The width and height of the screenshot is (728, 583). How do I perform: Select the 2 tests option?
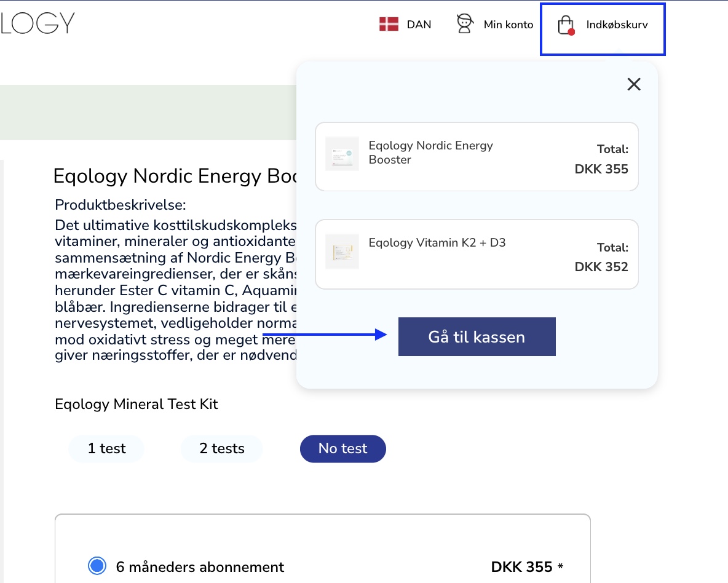tap(222, 448)
